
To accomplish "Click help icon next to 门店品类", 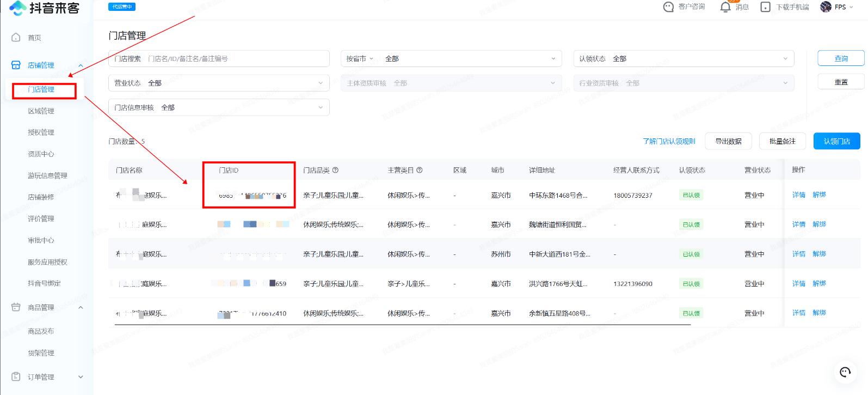I will click(335, 170).
